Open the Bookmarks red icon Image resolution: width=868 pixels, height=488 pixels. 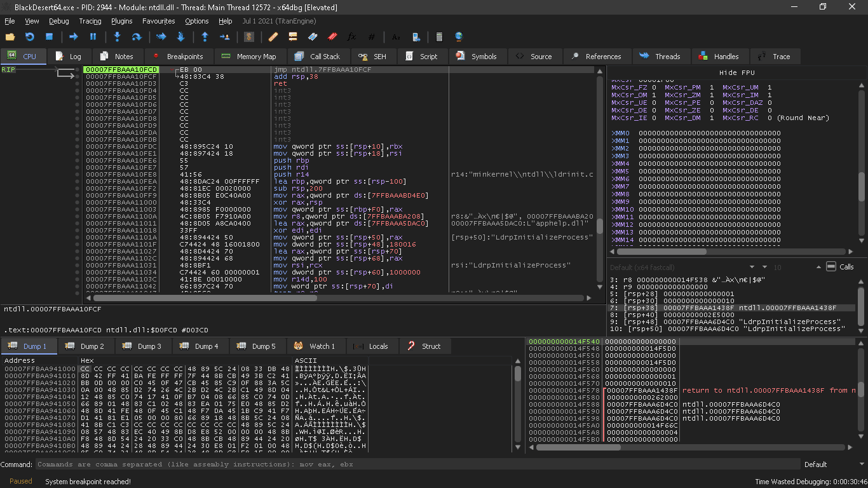coord(332,37)
